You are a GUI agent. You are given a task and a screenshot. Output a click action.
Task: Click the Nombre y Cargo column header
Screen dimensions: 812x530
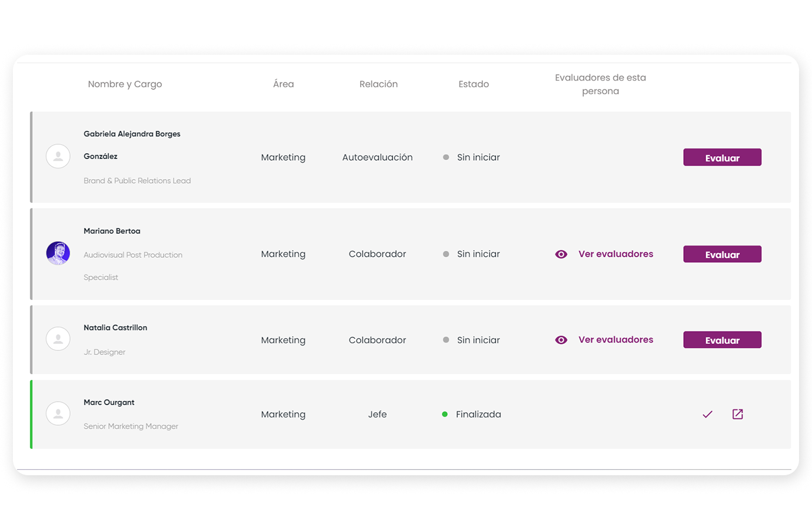125,84
